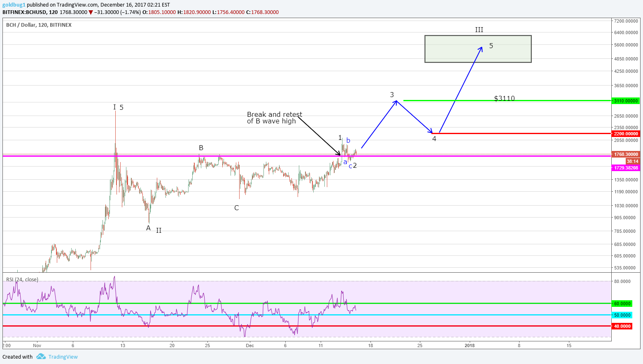Click the 18 date on time axis
The height and width of the screenshot is (364, 643).
point(370,345)
